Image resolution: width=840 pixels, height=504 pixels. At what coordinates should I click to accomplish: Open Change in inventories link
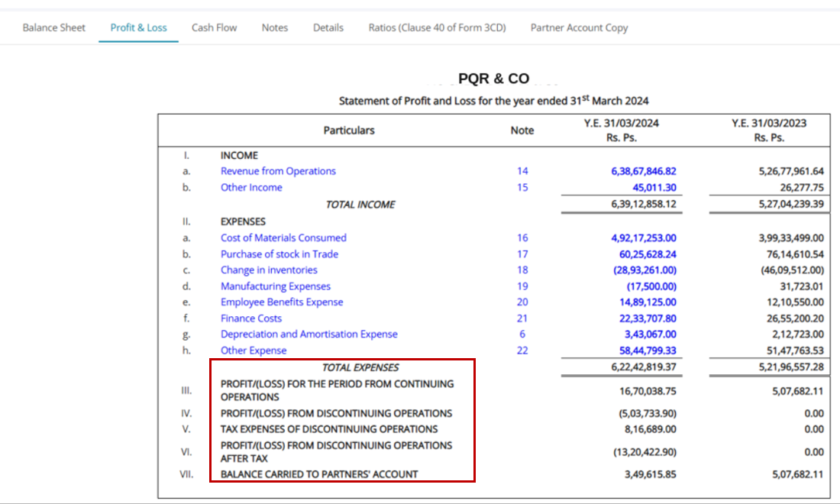pos(269,270)
